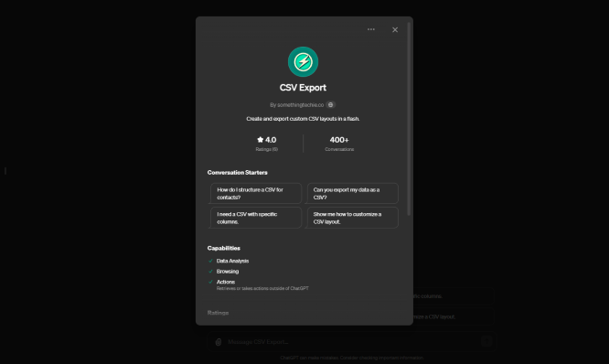Select 'I need a CSV with specific columns.'
The width and height of the screenshot is (609, 364).
pyautogui.click(x=255, y=218)
